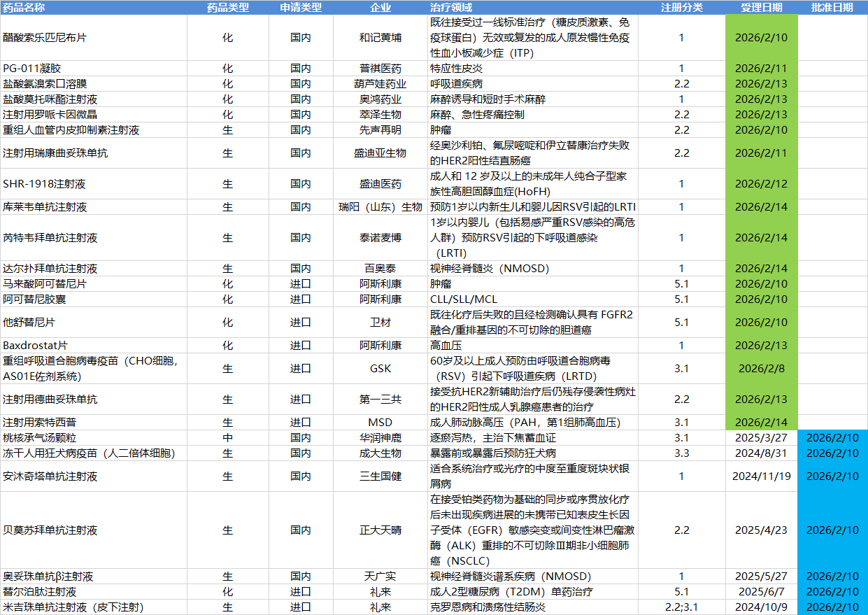Click the 正大天晴 company cell
868x615 pixels.
pos(380,530)
